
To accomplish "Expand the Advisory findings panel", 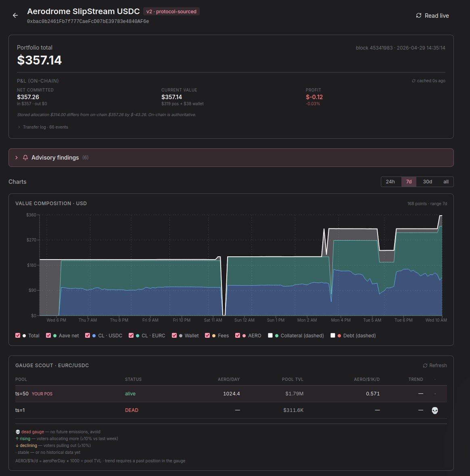I will 231,158.
